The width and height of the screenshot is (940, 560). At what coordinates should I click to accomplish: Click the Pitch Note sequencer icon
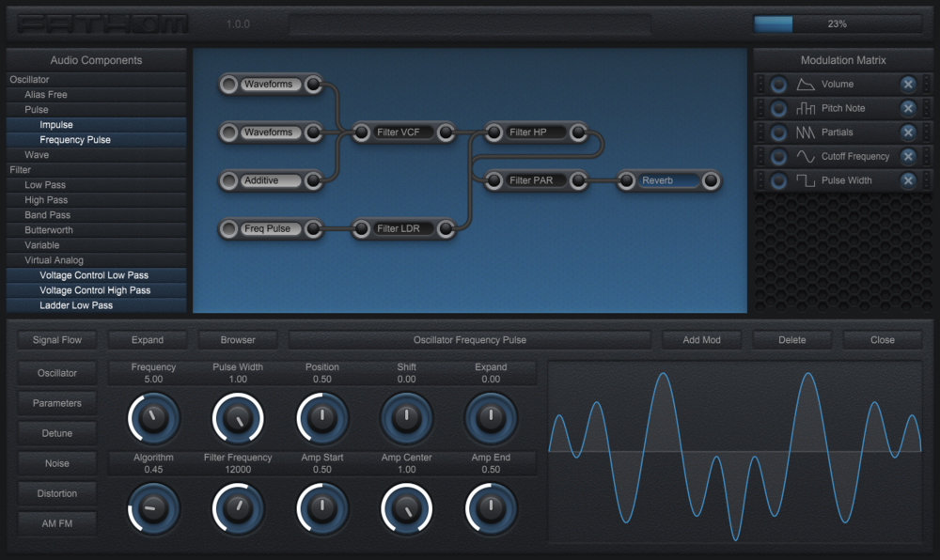806,108
